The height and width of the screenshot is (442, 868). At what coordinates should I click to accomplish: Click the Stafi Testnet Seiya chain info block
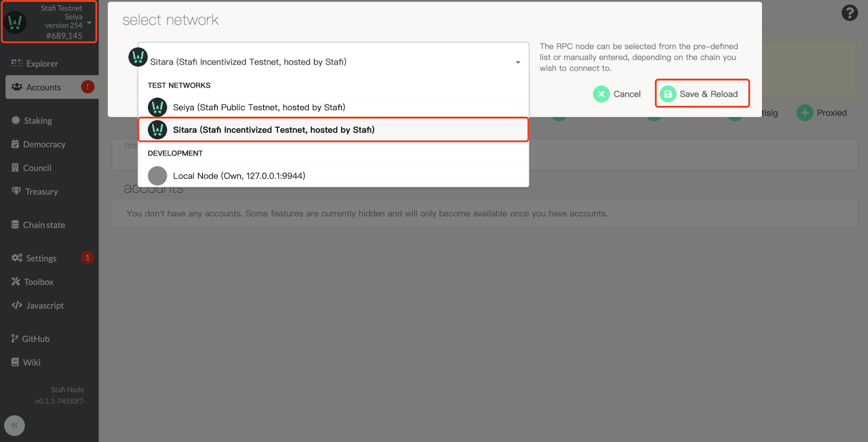pos(49,22)
